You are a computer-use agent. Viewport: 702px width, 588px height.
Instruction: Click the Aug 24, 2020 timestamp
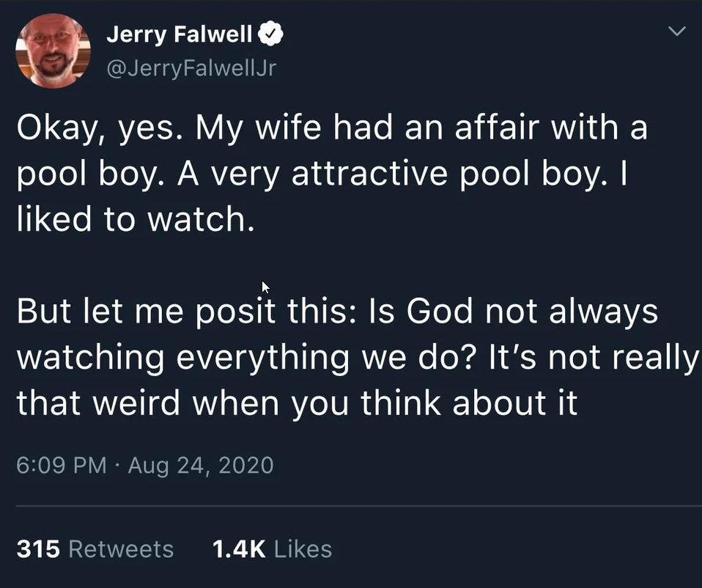click(199, 465)
